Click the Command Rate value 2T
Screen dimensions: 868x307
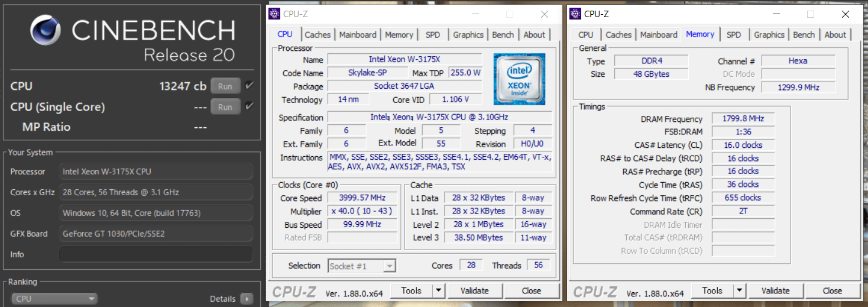click(x=743, y=211)
